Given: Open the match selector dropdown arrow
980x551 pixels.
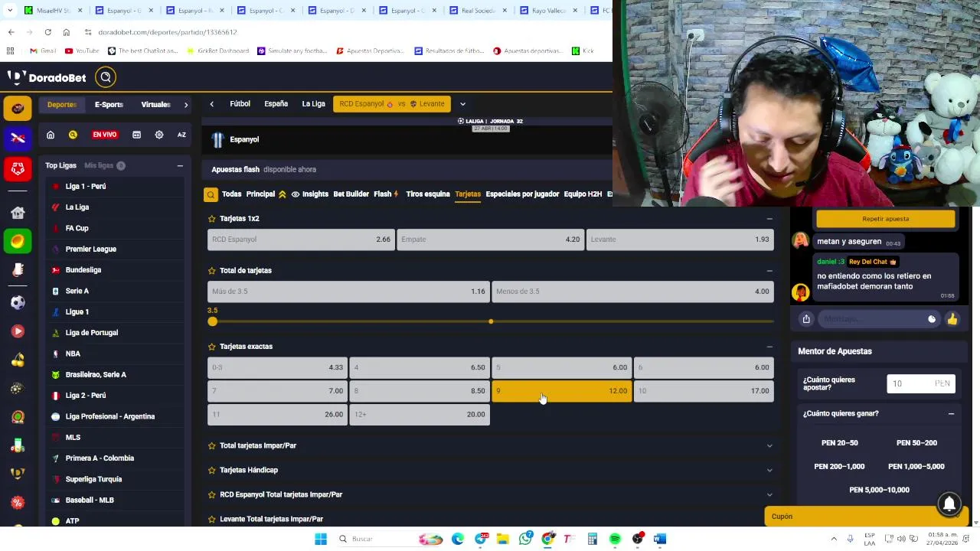Looking at the screenshot, I should tap(462, 104).
